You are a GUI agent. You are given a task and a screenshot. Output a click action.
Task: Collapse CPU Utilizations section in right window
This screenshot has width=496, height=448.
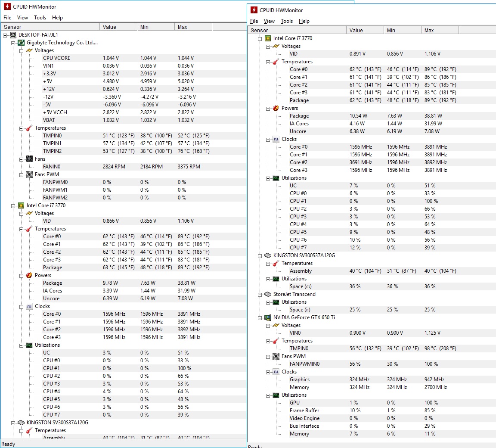coord(268,178)
